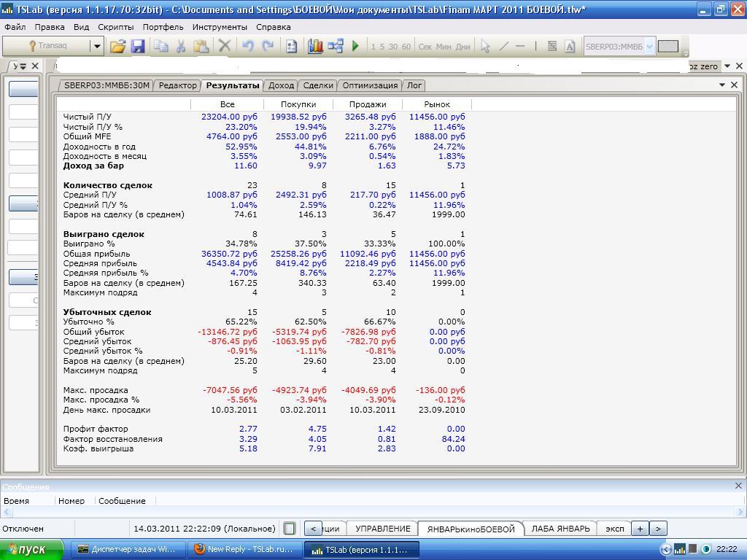747x560 pixels.
Task: Click the plus button to add workspace tab
Action: click(x=640, y=529)
